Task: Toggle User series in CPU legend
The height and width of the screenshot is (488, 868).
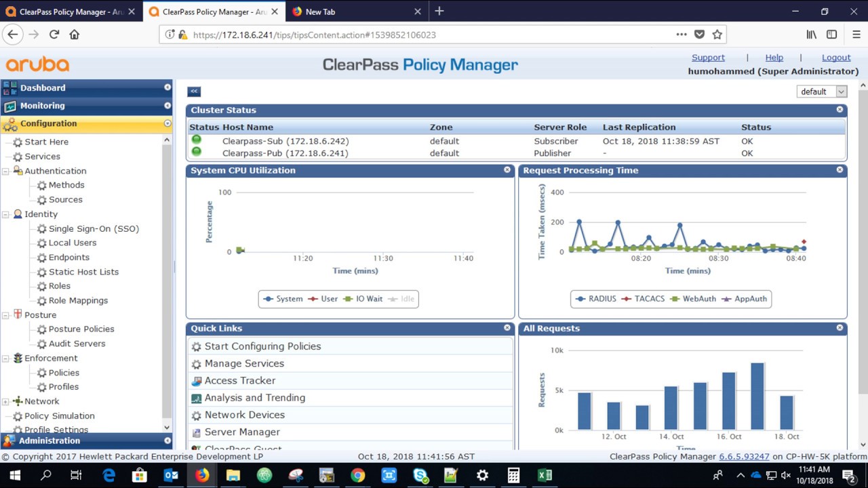Action: click(323, 299)
